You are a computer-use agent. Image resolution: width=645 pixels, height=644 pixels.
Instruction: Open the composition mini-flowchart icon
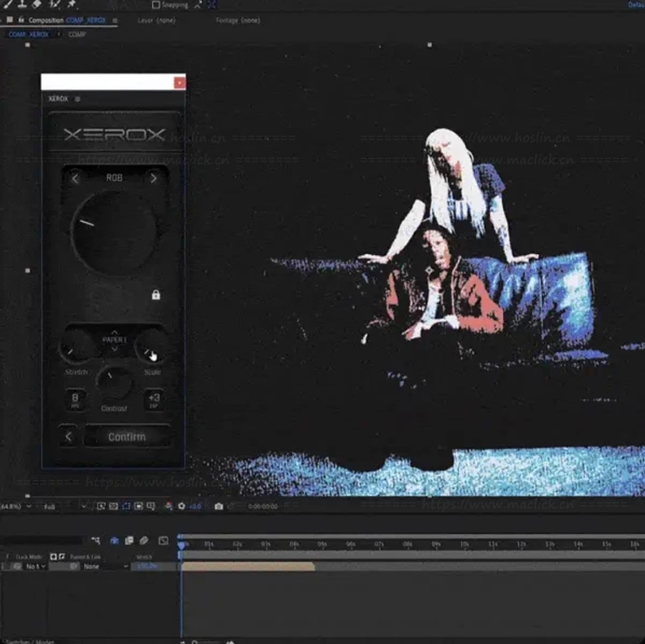click(x=96, y=541)
